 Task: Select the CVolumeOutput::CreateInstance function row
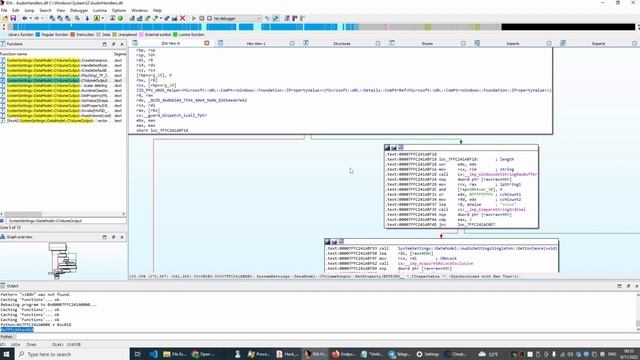tap(62, 60)
